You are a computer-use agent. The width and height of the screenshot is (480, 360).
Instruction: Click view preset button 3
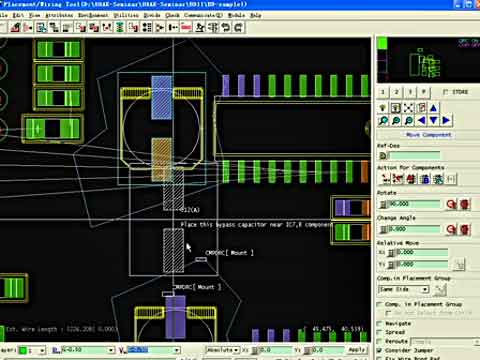(410, 92)
